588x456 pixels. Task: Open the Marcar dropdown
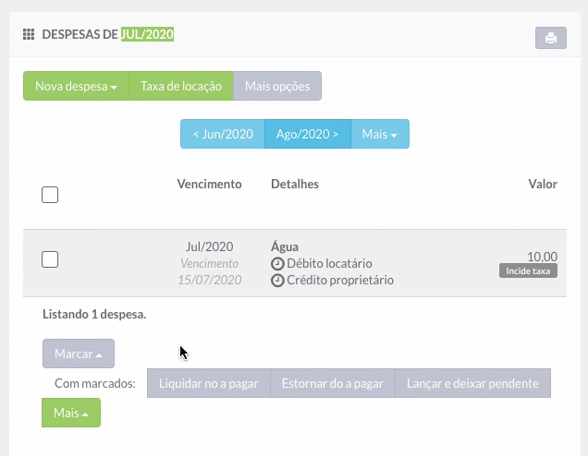point(78,354)
